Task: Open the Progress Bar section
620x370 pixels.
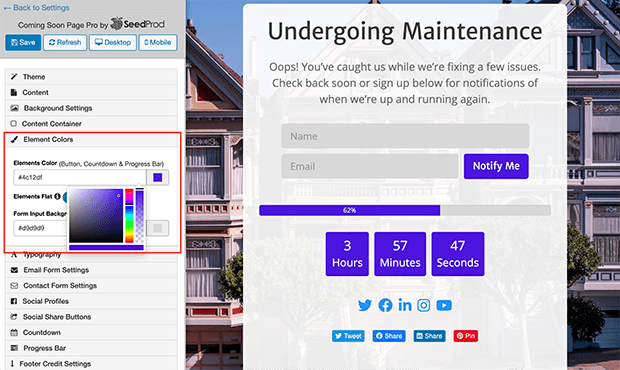Action: [91, 348]
